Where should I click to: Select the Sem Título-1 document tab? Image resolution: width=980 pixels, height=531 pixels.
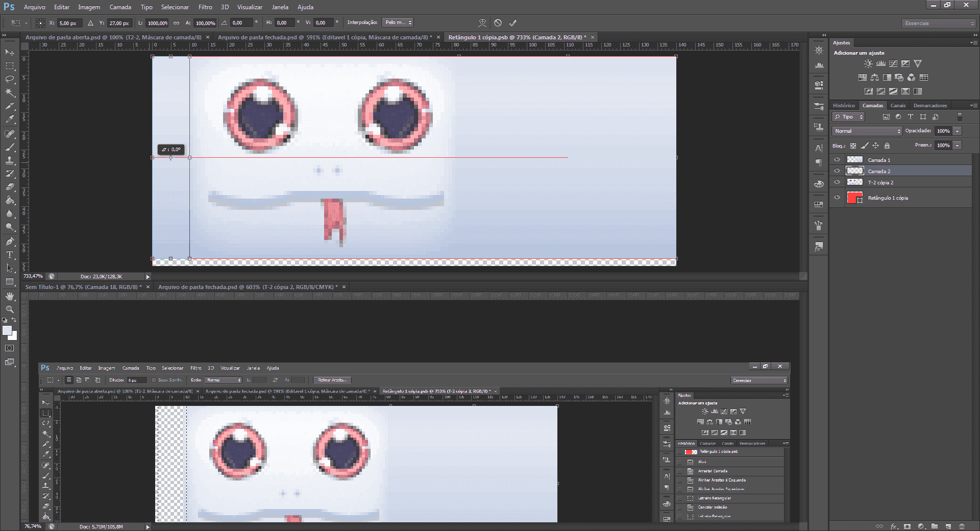84,287
